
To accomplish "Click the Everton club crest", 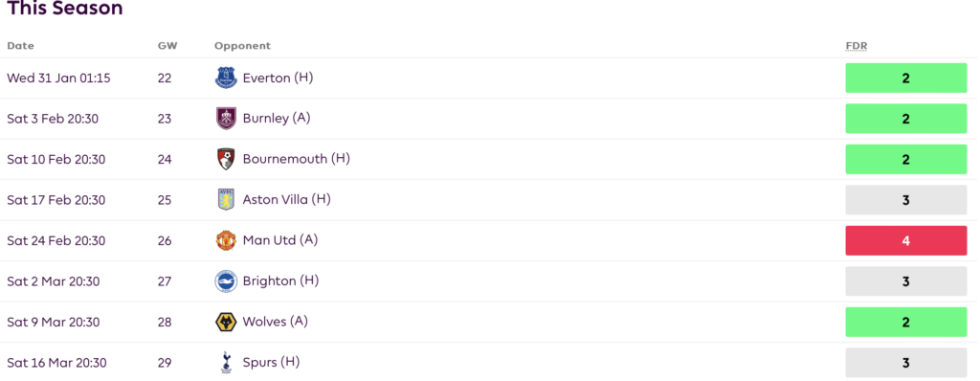I will click(226, 78).
